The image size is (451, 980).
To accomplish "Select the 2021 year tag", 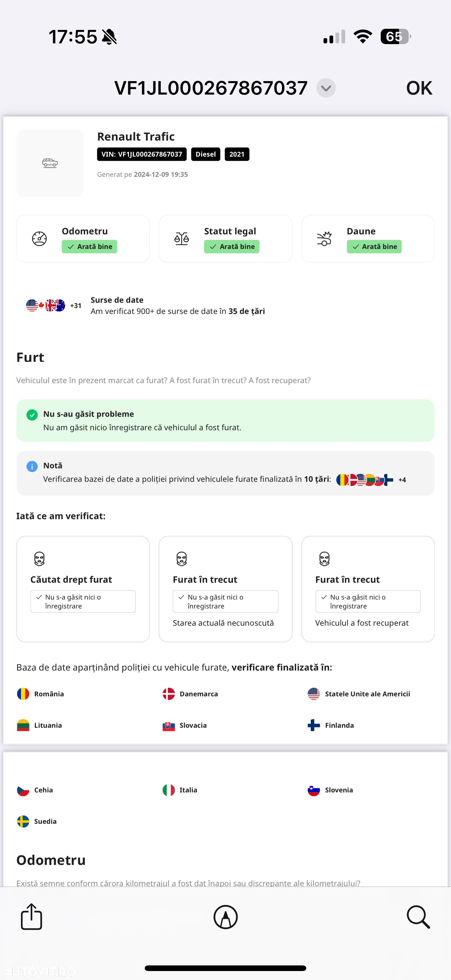I will click(237, 154).
